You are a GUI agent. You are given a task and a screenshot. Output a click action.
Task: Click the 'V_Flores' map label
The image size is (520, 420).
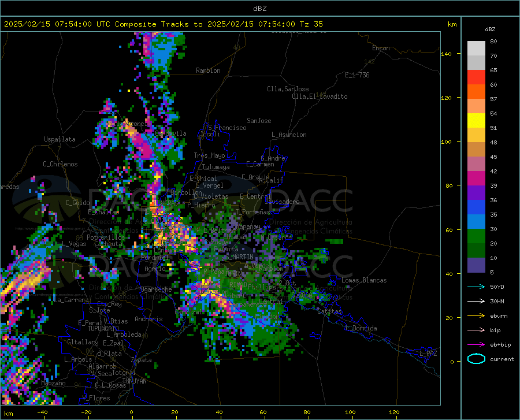(96, 398)
